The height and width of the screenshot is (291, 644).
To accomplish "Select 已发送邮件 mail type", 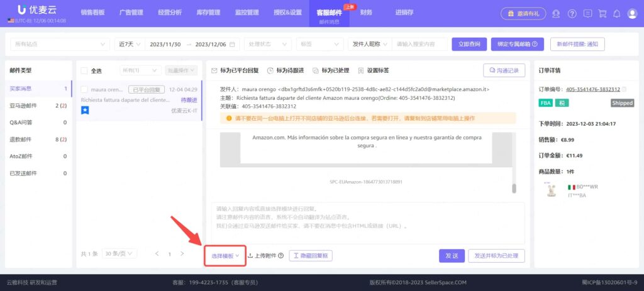I will tap(38, 173).
